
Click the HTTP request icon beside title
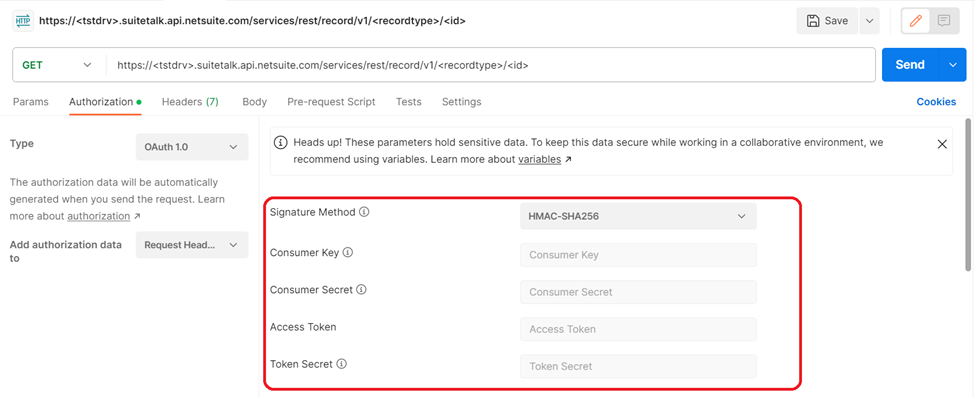point(24,21)
